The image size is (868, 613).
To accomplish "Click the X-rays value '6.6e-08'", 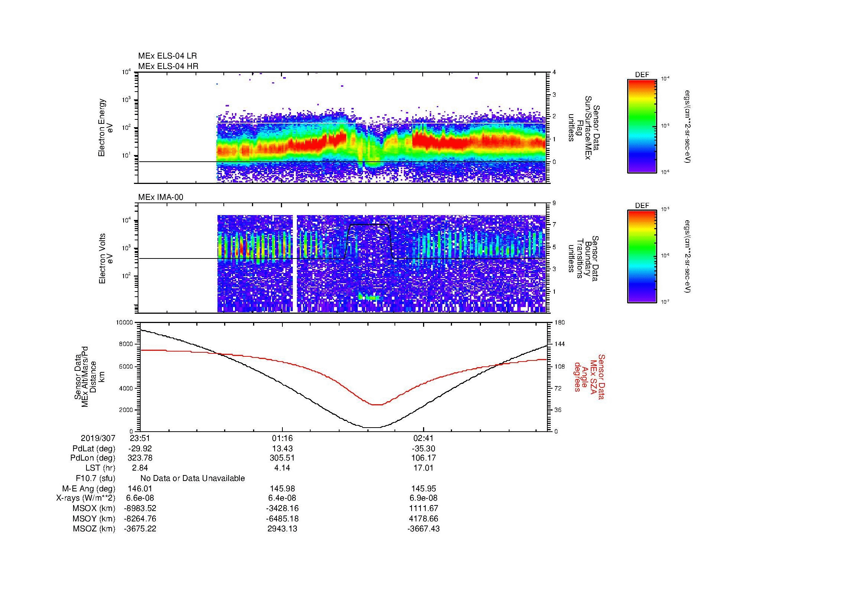I will coord(140,498).
